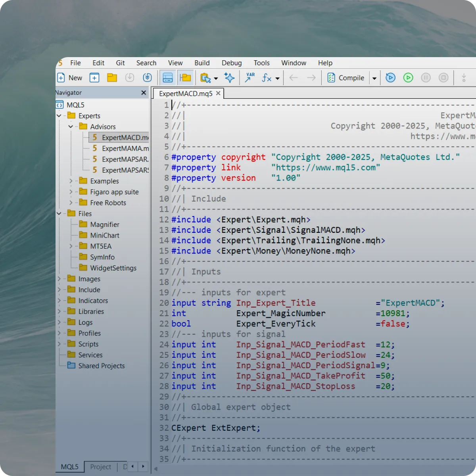Start debugging on real data icon
The width and height of the screenshot is (476, 476).
[x=390, y=78]
